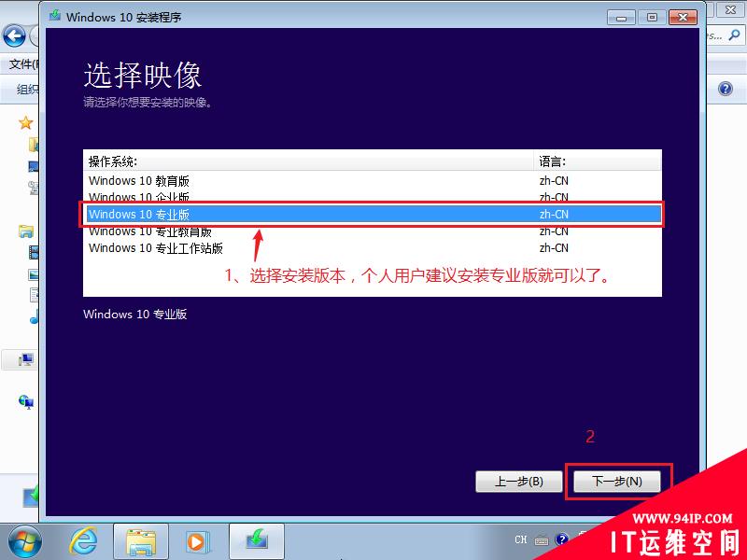This screenshot has height=560, width=747.
Task: Select the Windows 10 企业版 row
Action: pyautogui.click(x=372, y=196)
